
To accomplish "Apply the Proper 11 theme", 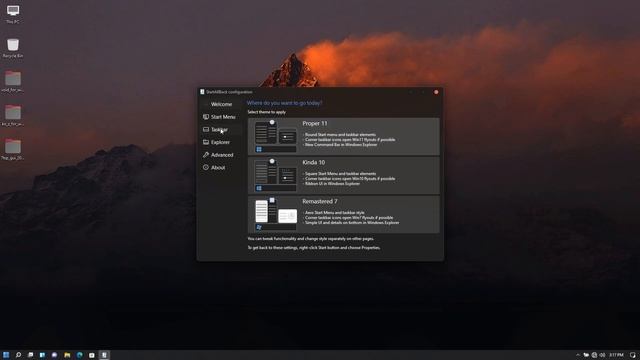I will (x=344, y=136).
